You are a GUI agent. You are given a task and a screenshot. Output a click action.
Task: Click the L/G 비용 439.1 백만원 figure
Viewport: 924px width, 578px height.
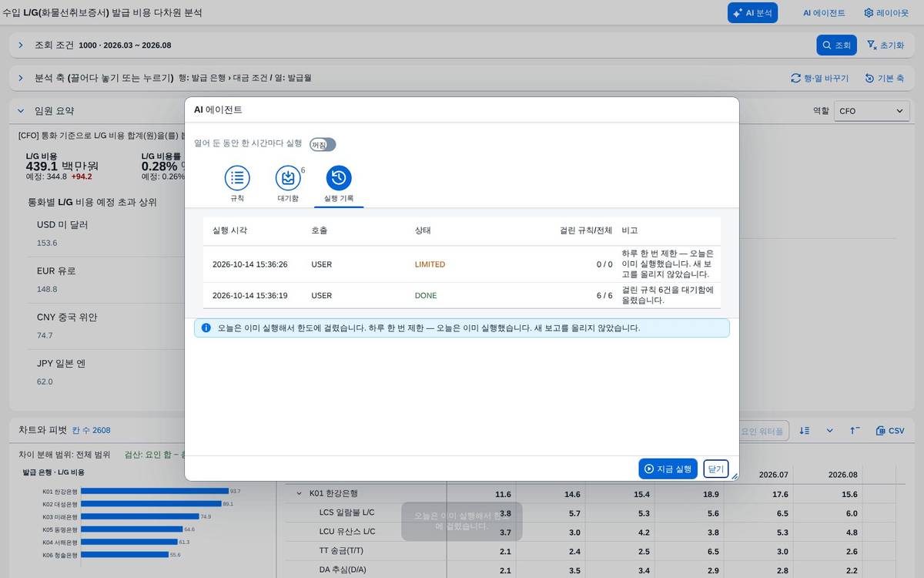62,166
